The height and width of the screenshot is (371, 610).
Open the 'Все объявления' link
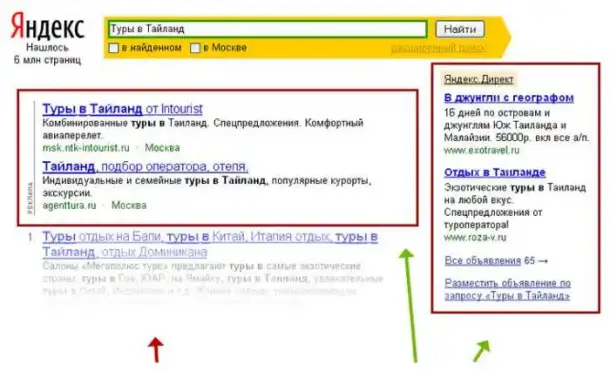pos(482,261)
